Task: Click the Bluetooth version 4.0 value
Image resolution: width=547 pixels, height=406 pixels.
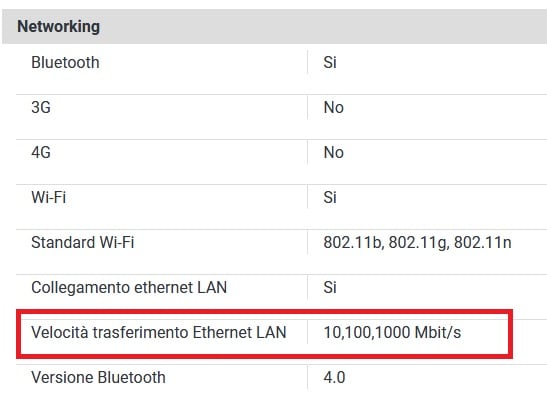Action: click(x=334, y=377)
